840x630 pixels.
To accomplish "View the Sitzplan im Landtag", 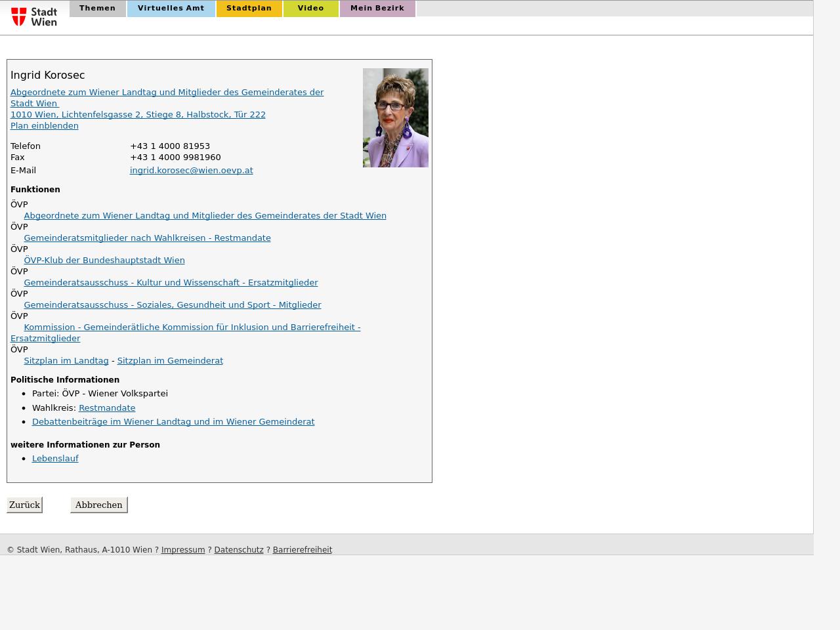I will point(66,360).
